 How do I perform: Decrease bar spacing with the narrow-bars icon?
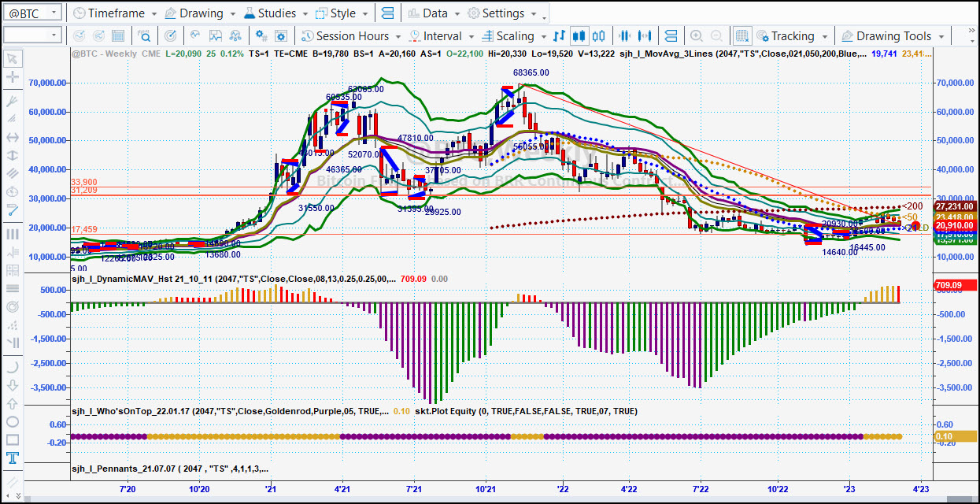tap(626, 35)
